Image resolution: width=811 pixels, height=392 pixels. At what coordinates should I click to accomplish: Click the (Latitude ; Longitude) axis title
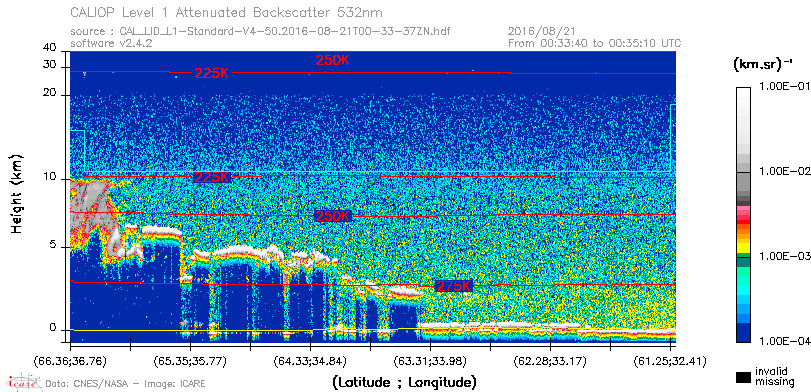click(x=404, y=383)
